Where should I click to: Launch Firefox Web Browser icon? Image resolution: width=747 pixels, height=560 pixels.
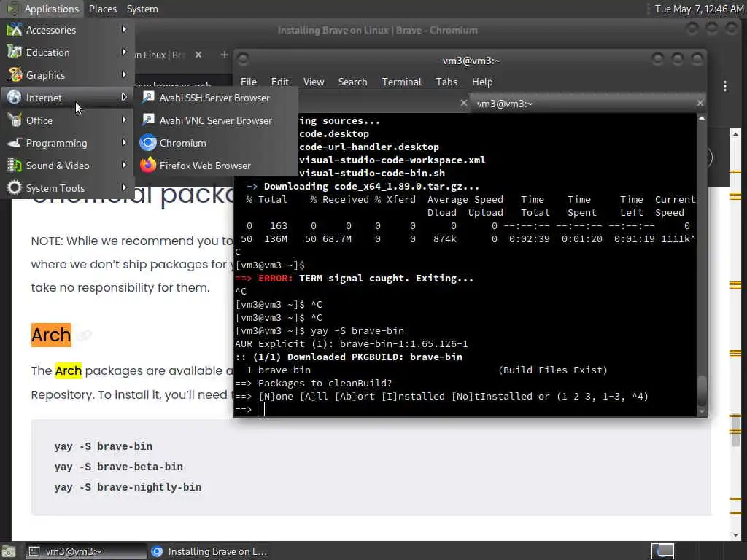[x=148, y=166]
